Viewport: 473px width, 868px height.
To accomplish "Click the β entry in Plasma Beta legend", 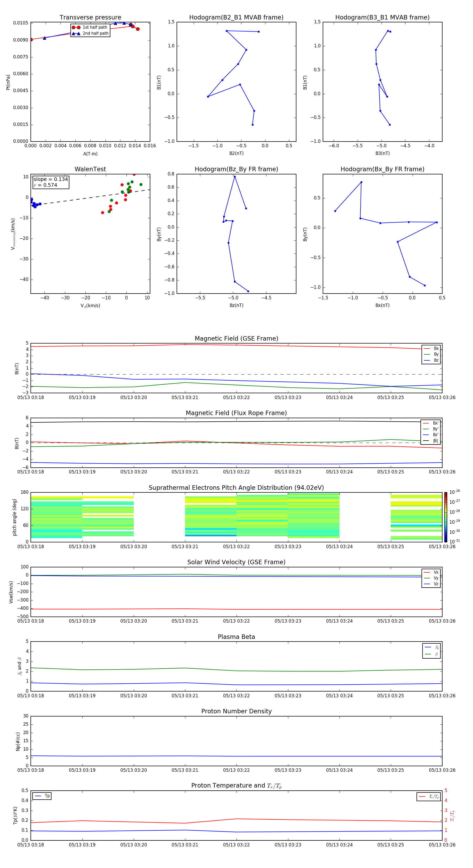I will (x=431, y=654).
